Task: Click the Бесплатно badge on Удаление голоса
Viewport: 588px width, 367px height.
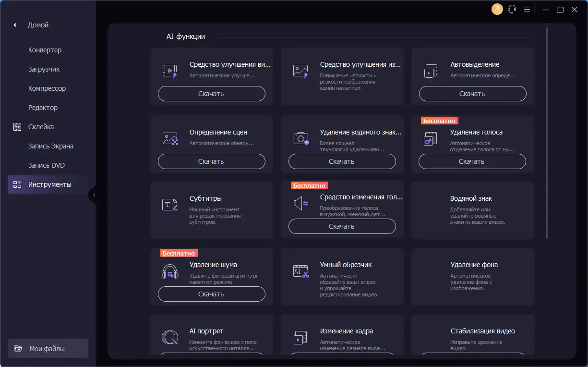Action: pyautogui.click(x=439, y=121)
